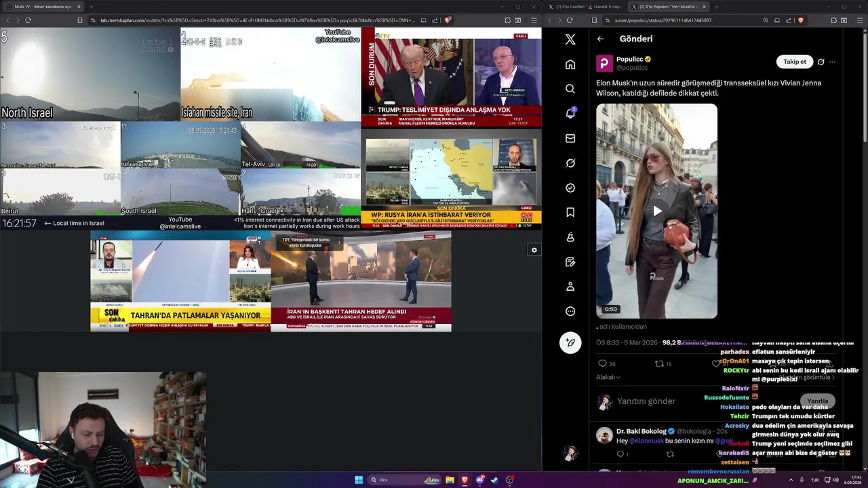Click zoom magnifier icon in right address bar
868x488 pixels.
pos(766,20)
